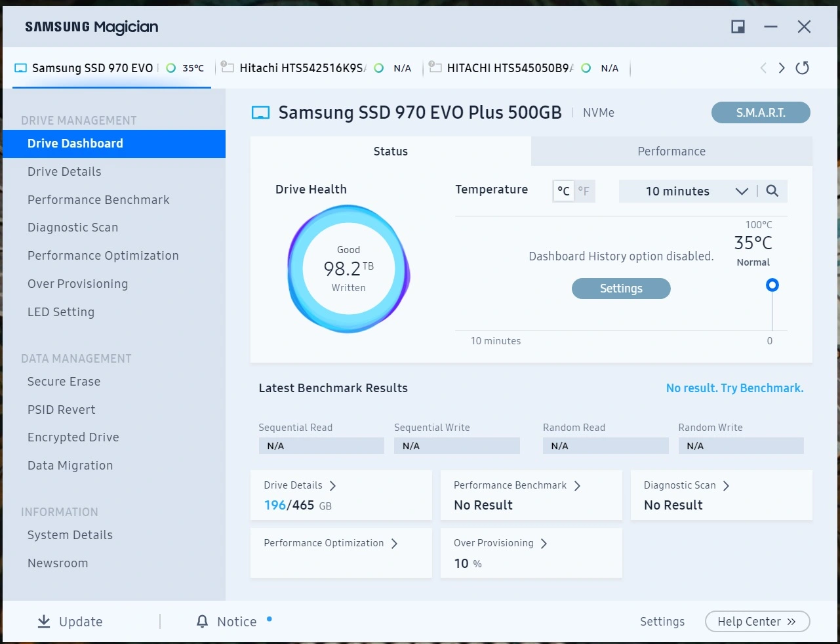Switch to the Status tab
The image size is (840, 644).
[x=391, y=151]
